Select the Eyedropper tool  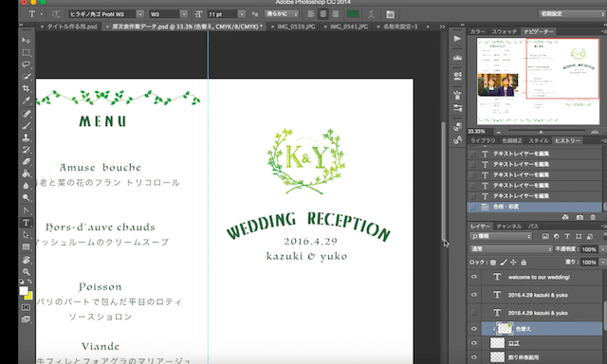pyautogui.click(x=26, y=100)
